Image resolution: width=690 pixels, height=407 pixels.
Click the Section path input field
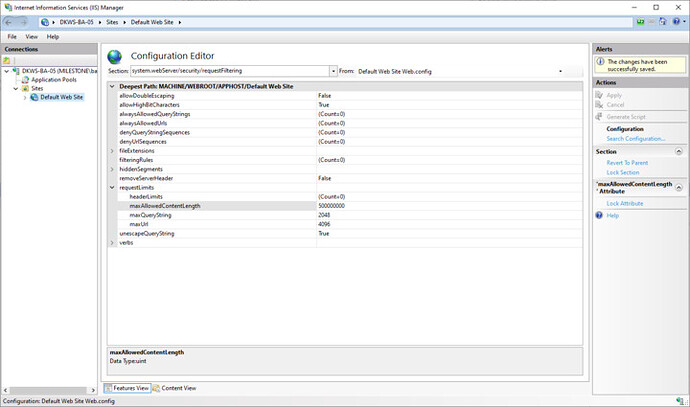pyautogui.click(x=230, y=71)
